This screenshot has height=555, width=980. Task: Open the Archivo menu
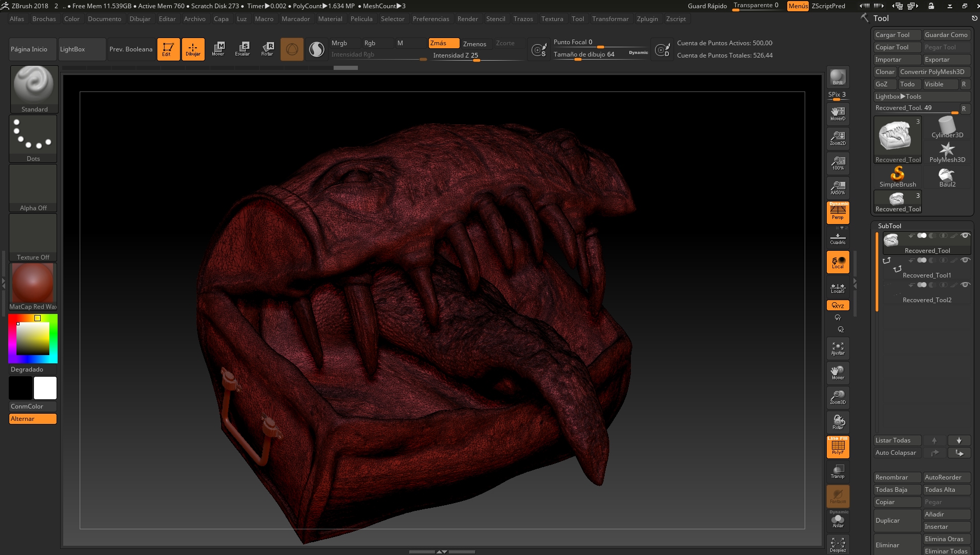point(195,19)
